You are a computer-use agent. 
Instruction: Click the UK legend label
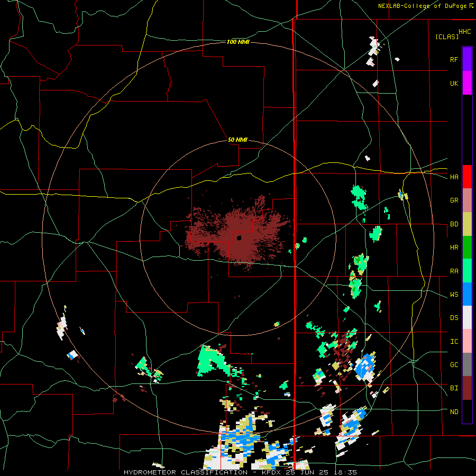tap(454, 83)
